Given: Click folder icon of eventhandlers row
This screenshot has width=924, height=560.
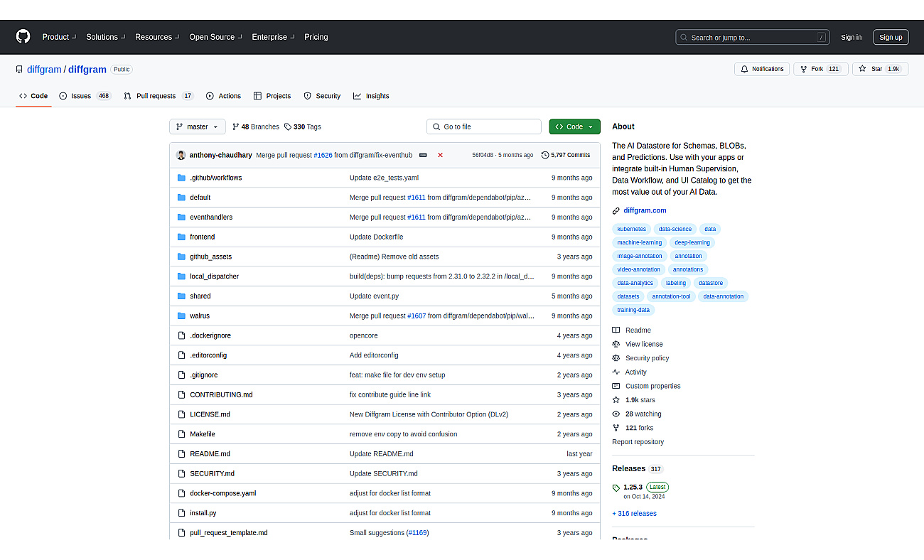Looking at the screenshot, I should point(182,217).
